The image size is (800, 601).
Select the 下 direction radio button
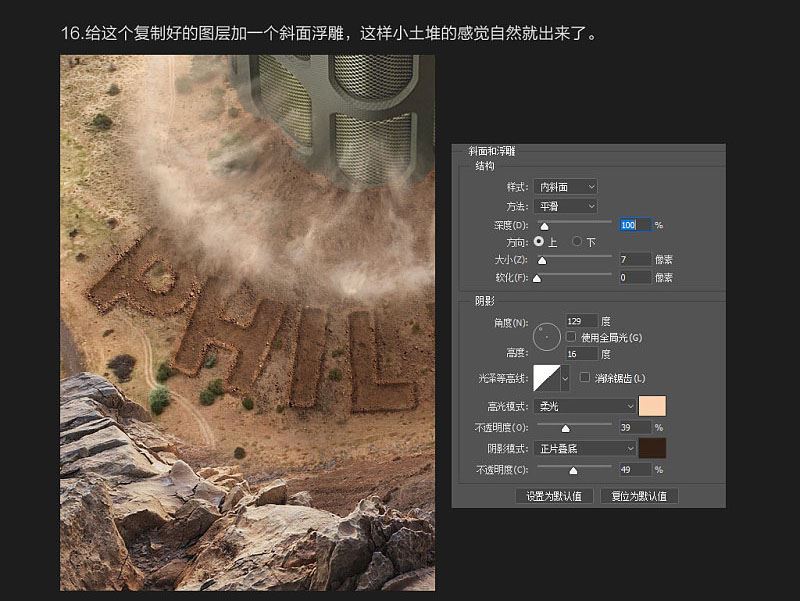click(575, 241)
